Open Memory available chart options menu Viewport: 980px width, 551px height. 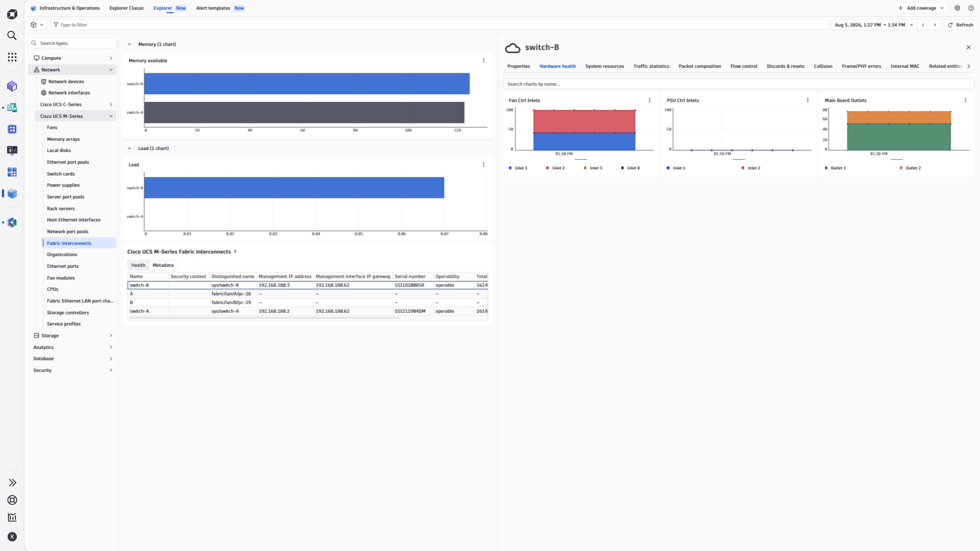pyautogui.click(x=484, y=60)
